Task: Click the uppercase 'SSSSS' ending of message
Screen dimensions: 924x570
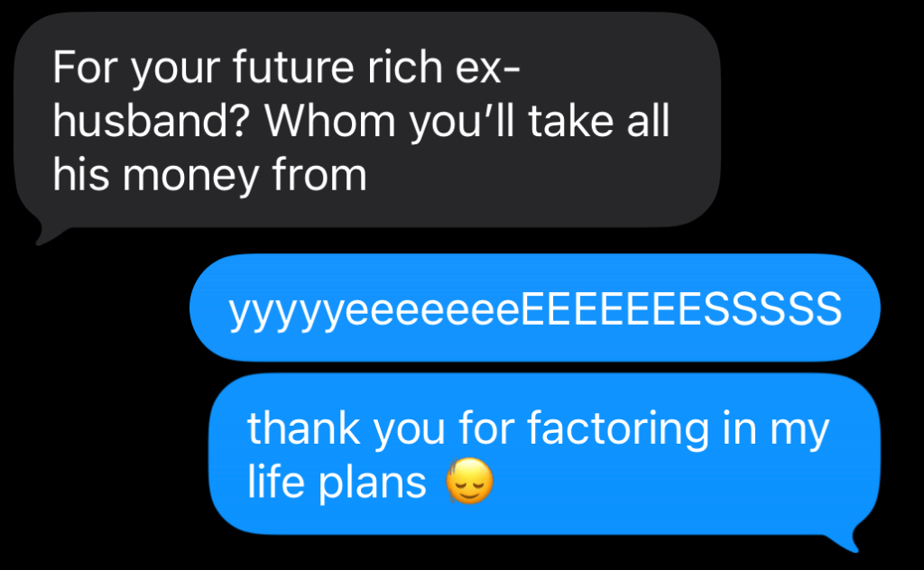Action: pos(773,308)
